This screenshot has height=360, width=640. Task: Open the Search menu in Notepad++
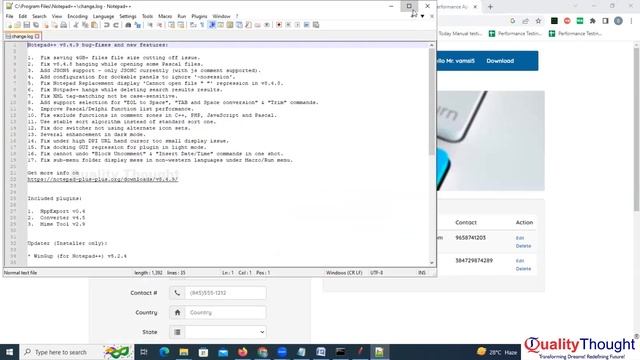39,16
